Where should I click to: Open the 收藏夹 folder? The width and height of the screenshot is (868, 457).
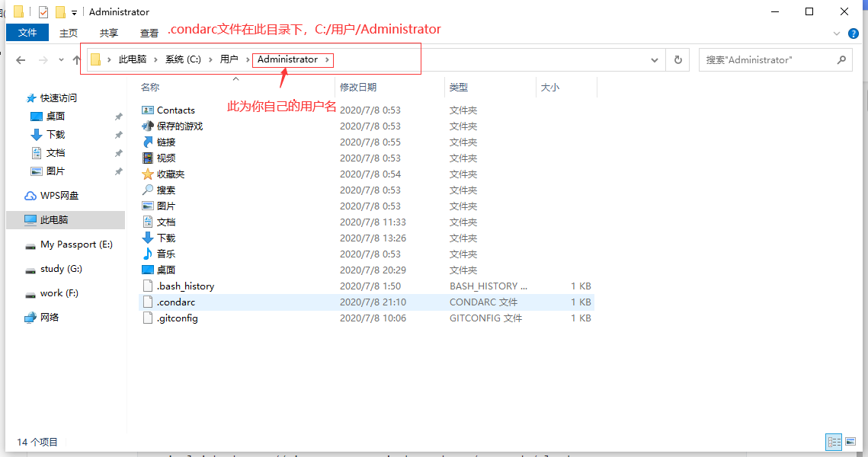[172, 174]
